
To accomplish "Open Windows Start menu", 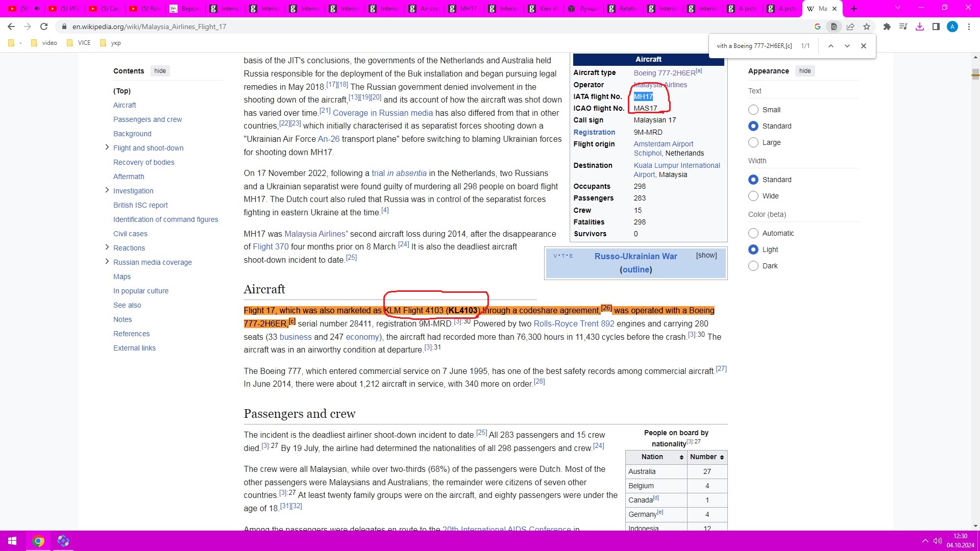I will pos(12,541).
